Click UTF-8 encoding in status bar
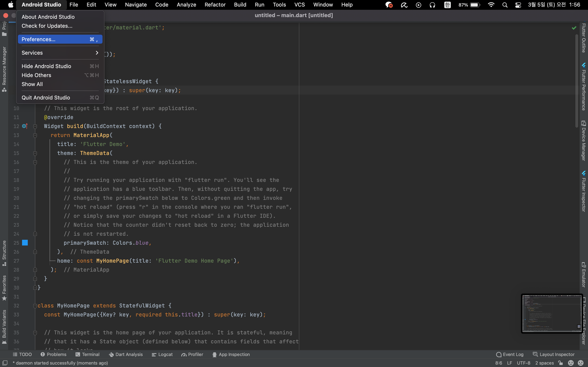This screenshot has width=588, height=367. 523,363
